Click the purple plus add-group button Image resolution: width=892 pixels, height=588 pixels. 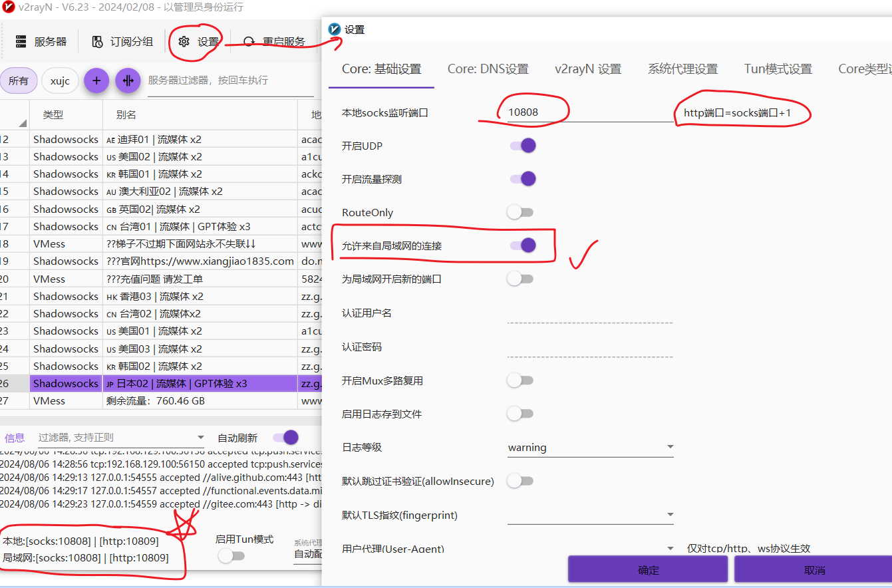tap(96, 80)
